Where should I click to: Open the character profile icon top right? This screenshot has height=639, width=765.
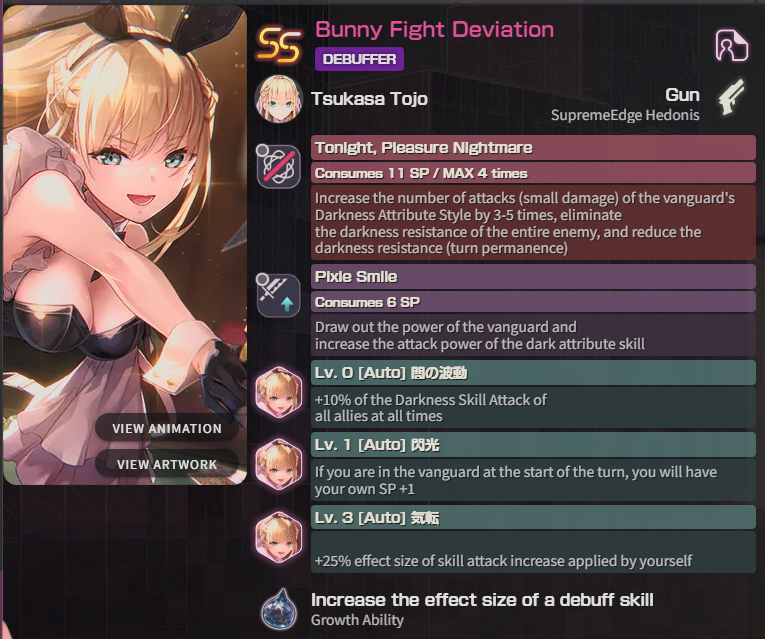click(x=731, y=45)
